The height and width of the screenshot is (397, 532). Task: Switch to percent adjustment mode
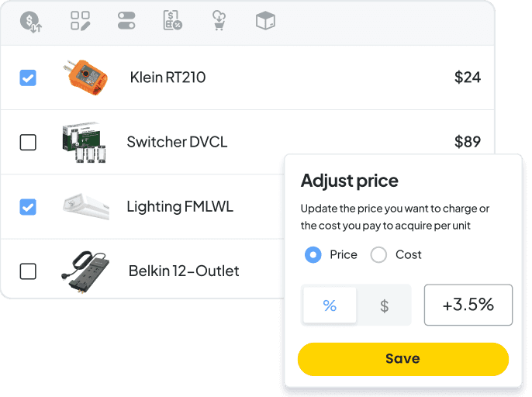click(x=330, y=305)
